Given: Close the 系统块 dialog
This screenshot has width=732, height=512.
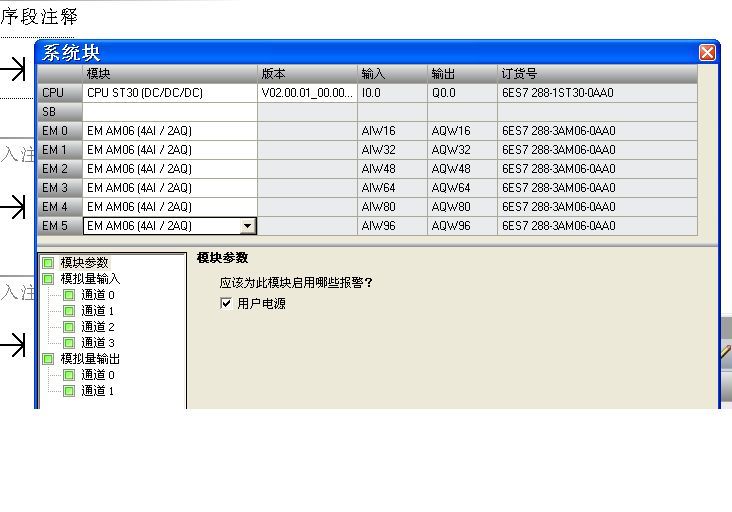Looking at the screenshot, I should (x=707, y=52).
